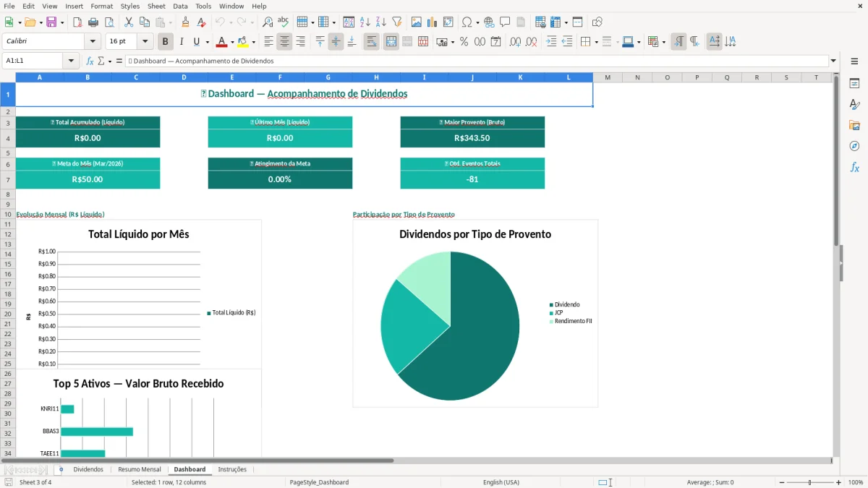The height and width of the screenshot is (488, 868).
Task: Select the pie chart Dividendos por Tipo
Action: [475, 314]
